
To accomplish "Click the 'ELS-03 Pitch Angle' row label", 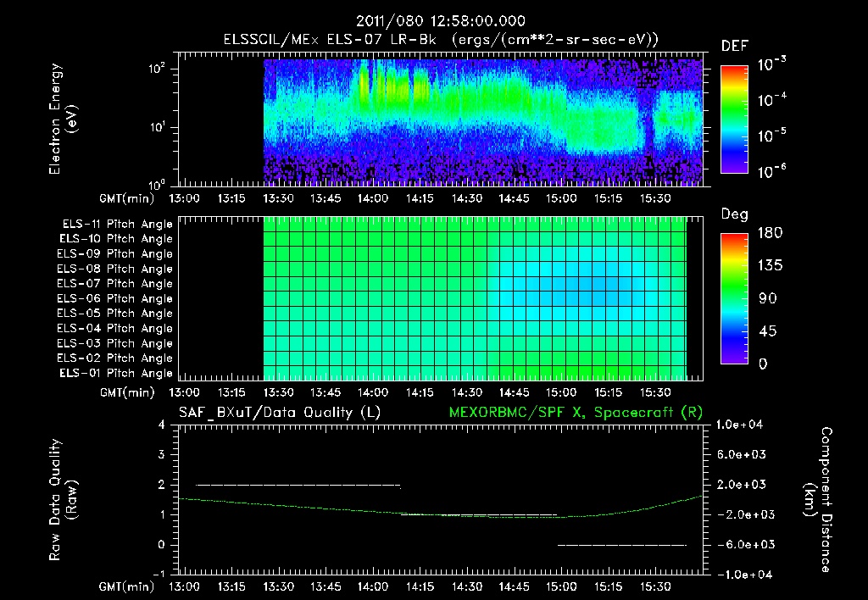I will click(x=115, y=344).
